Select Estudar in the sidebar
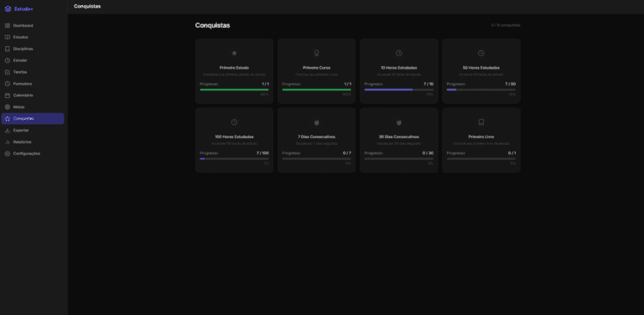 coord(33,60)
